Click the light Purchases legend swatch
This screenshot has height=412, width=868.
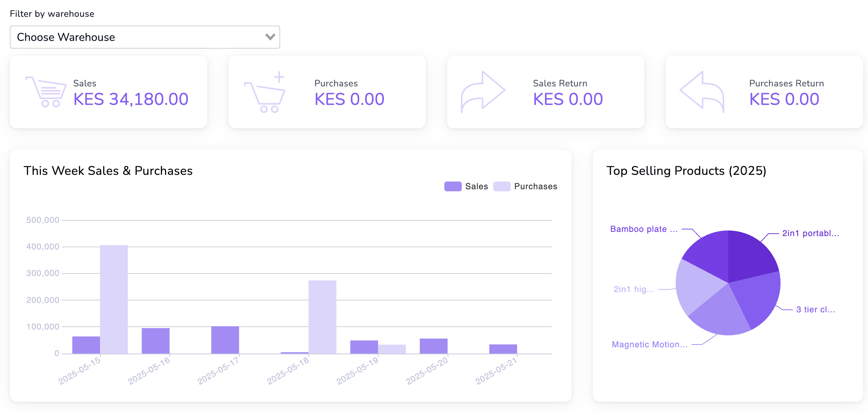(x=503, y=186)
